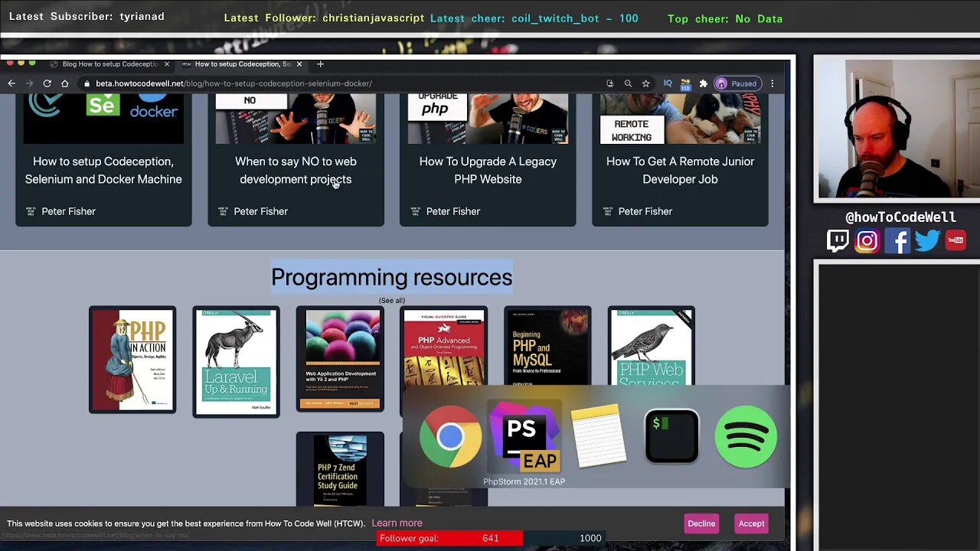Open Web Application Development with Yii book
The image size is (980, 551).
340,359
